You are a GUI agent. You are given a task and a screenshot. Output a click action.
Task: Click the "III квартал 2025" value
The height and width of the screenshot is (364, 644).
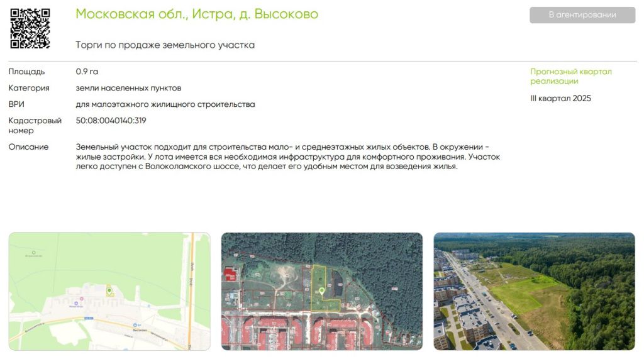pos(560,99)
